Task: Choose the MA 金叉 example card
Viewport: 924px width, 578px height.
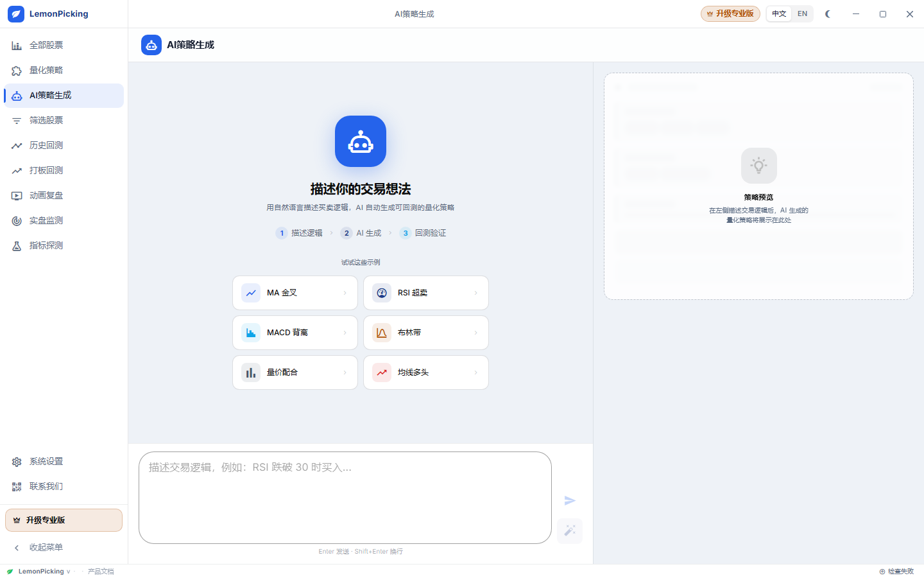Action: [x=295, y=293]
